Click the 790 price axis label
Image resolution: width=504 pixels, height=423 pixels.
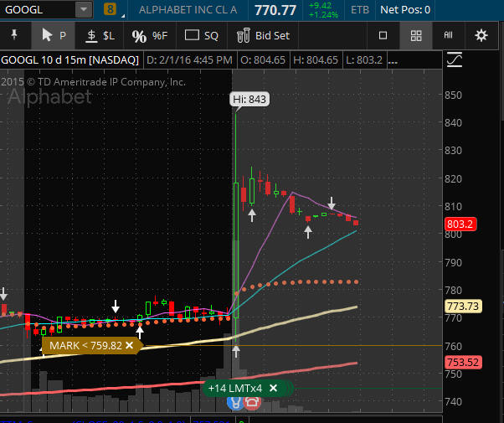(453, 262)
